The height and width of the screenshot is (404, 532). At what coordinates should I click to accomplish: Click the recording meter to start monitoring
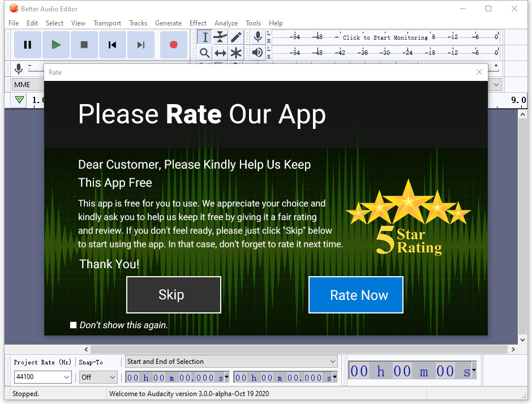tap(385, 37)
